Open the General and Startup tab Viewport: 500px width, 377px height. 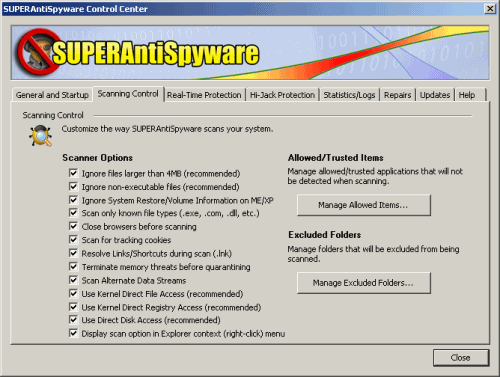tap(52, 95)
